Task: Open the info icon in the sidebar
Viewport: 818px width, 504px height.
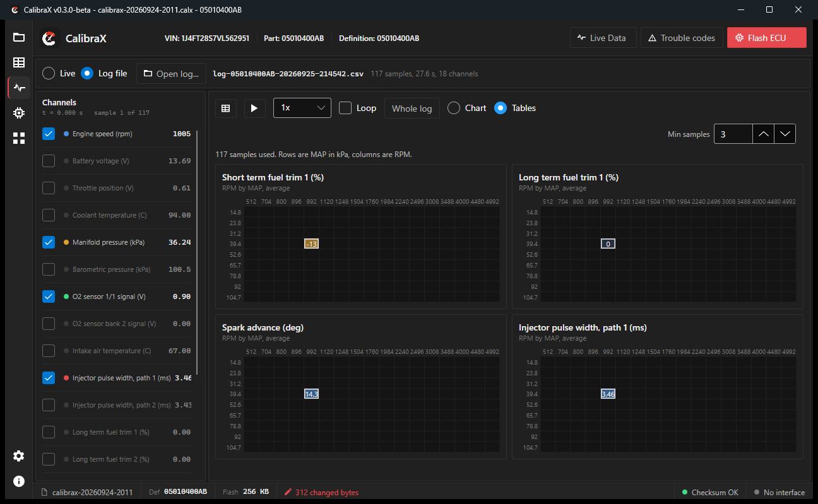Action: 19,481
